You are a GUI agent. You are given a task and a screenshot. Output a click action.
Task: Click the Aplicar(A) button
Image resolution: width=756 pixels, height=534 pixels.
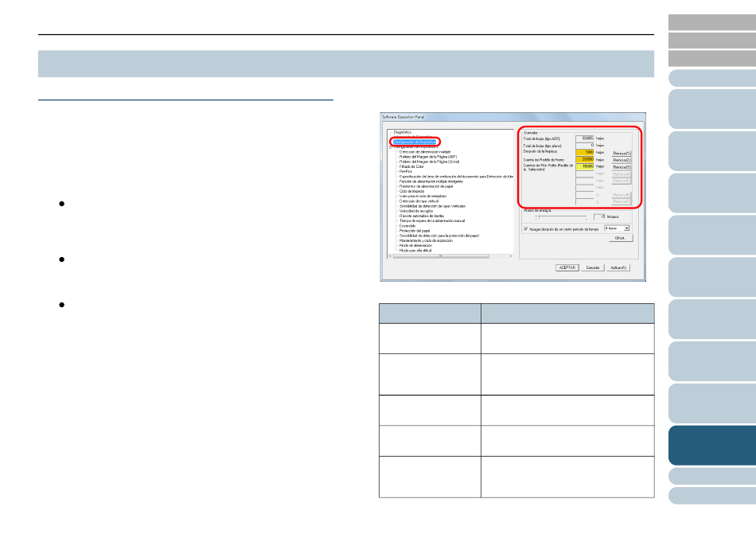[618, 267]
